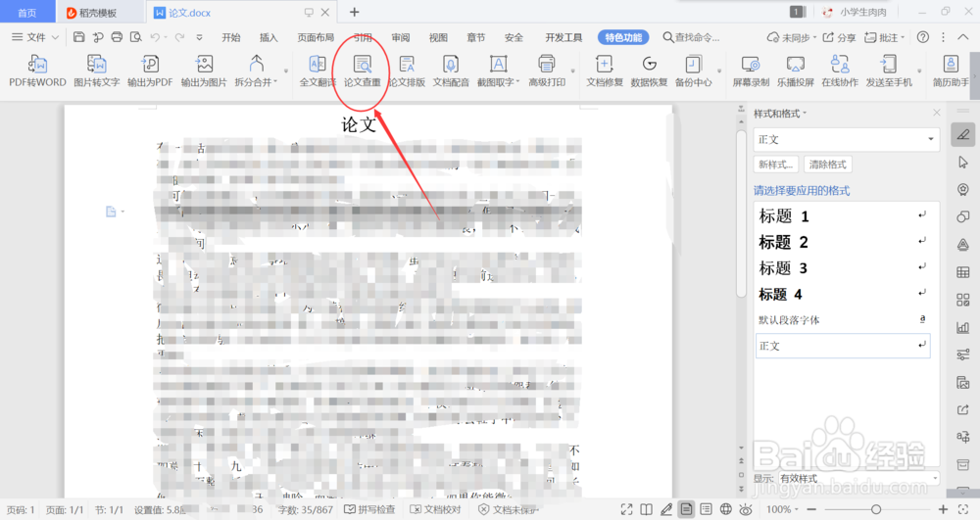Open the 拆分合并 split-merge tool
The image size is (980, 520).
(x=256, y=71)
